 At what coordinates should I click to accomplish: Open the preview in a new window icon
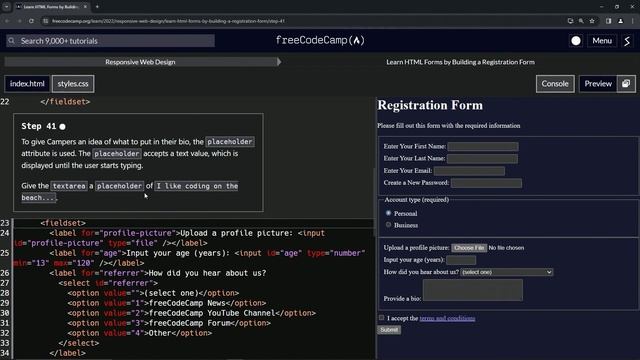(626, 84)
